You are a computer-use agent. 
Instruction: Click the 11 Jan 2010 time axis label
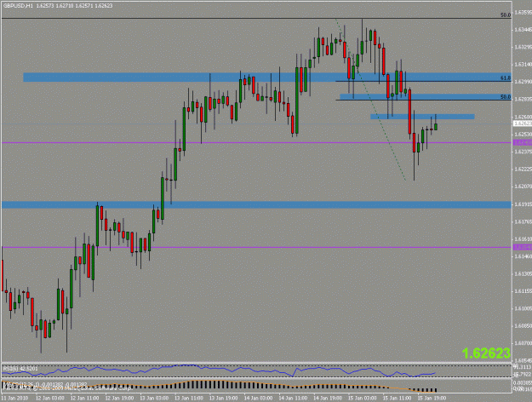tap(15, 398)
